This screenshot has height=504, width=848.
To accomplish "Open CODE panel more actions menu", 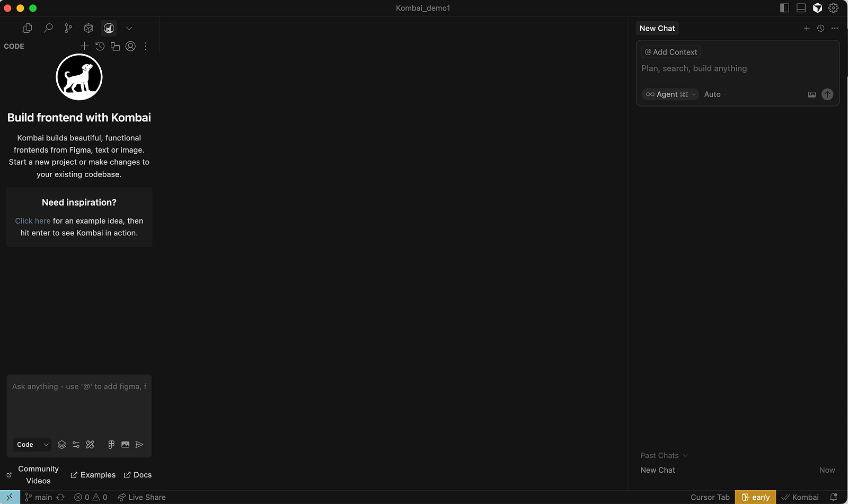I will pyautogui.click(x=146, y=46).
